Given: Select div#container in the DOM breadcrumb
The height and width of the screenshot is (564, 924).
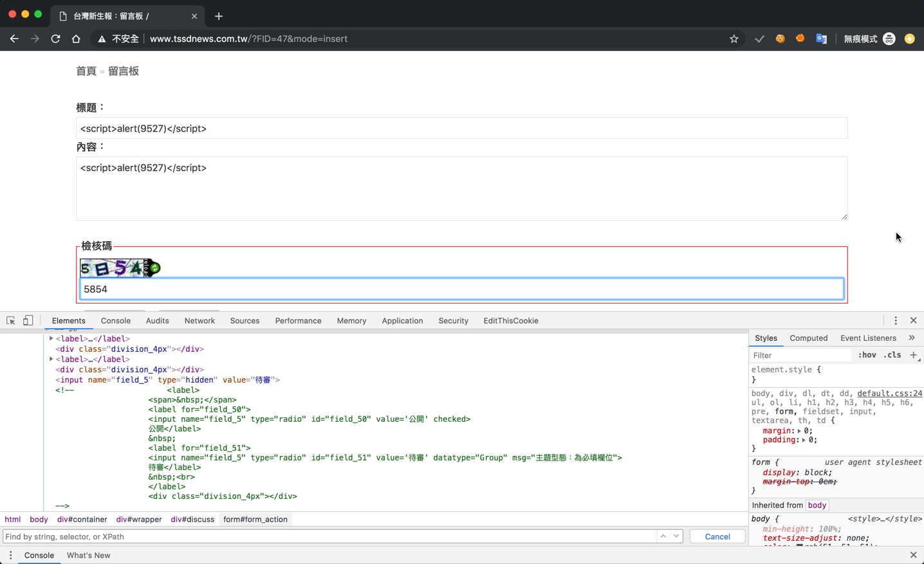Looking at the screenshot, I should click(82, 520).
